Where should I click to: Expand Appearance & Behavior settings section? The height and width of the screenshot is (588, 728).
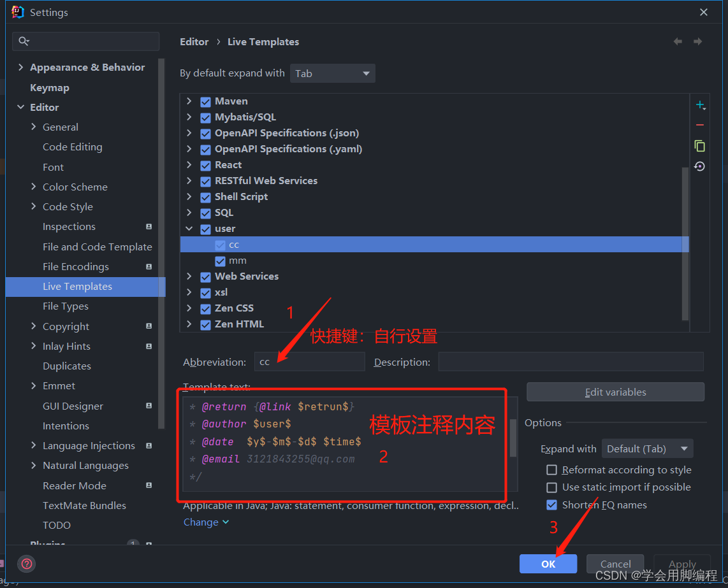coord(20,68)
